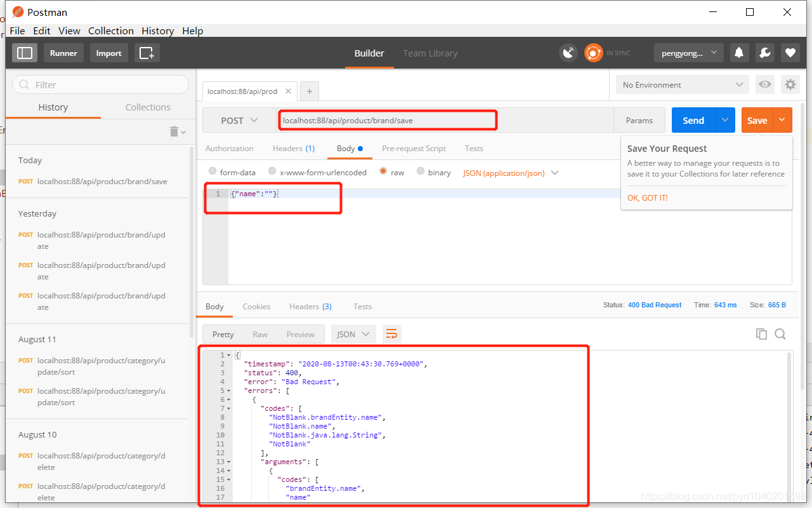Click the Import button

[x=108, y=53]
